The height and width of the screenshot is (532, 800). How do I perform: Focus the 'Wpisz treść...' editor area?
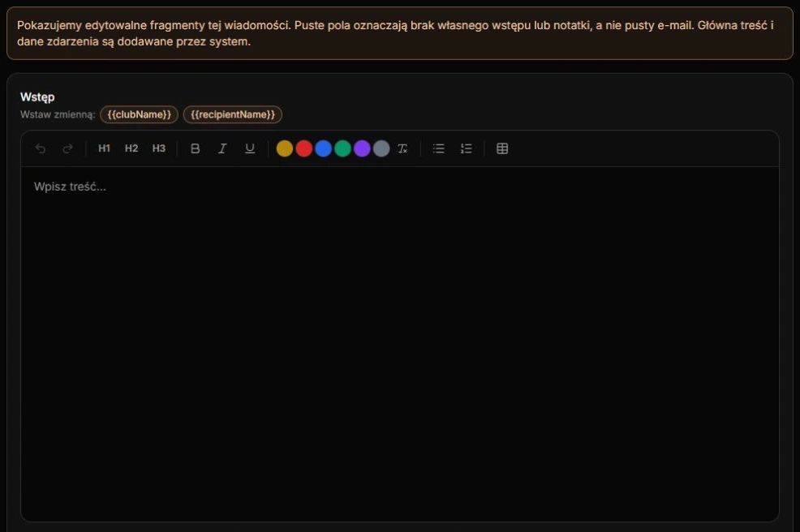(x=399, y=344)
